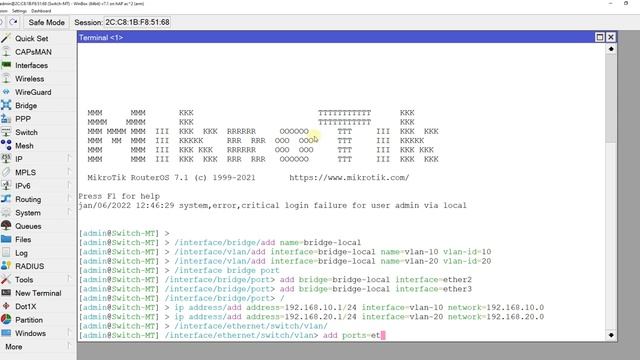Click the https://www.mikrotik.com/ URL text
The width and height of the screenshot is (640, 360).
click(349, 178)
